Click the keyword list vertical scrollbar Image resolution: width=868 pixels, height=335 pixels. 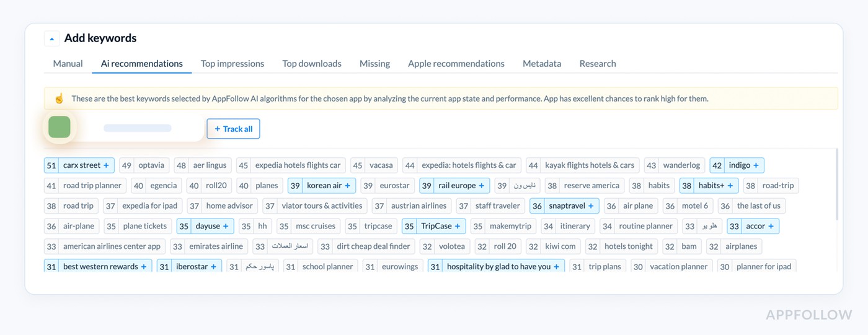tap(836, 185)
